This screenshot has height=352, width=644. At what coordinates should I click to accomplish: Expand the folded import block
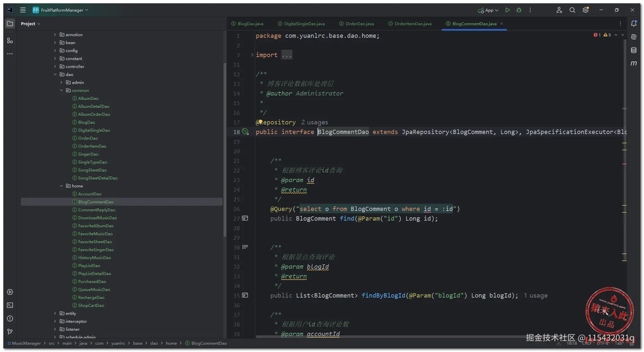[x=252, y=55]
